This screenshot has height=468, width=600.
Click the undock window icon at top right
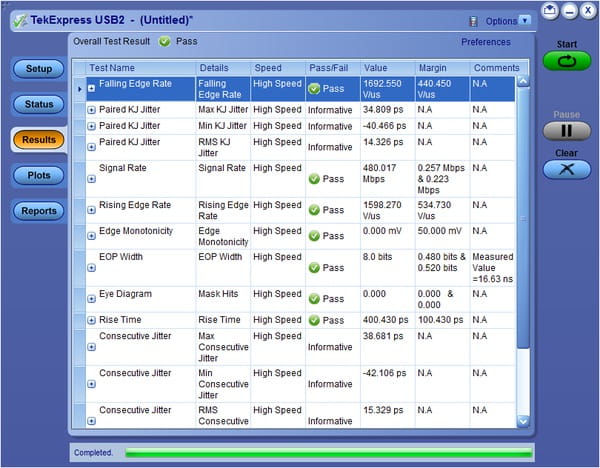click(549, 10)
